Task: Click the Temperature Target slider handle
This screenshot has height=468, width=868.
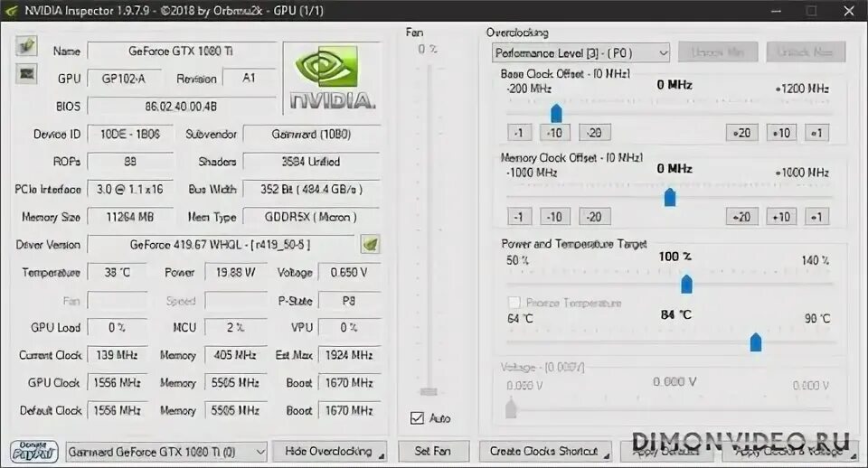Action: 756,342
